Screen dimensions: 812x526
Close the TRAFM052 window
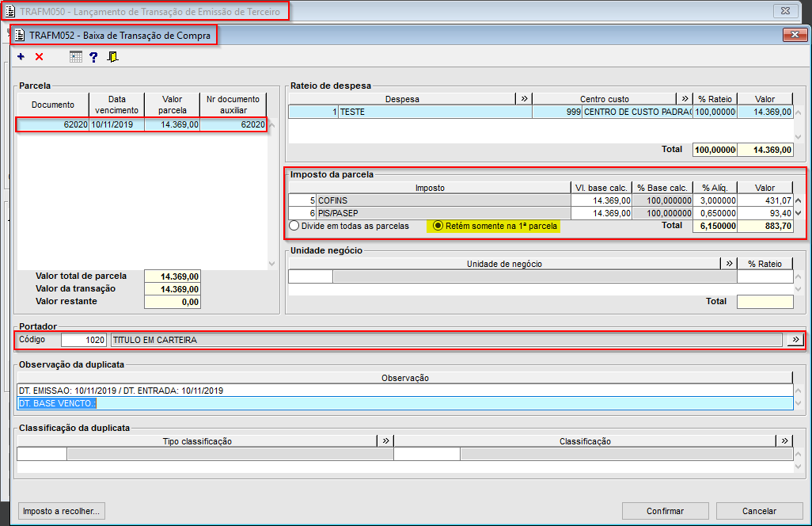(795, 35)
